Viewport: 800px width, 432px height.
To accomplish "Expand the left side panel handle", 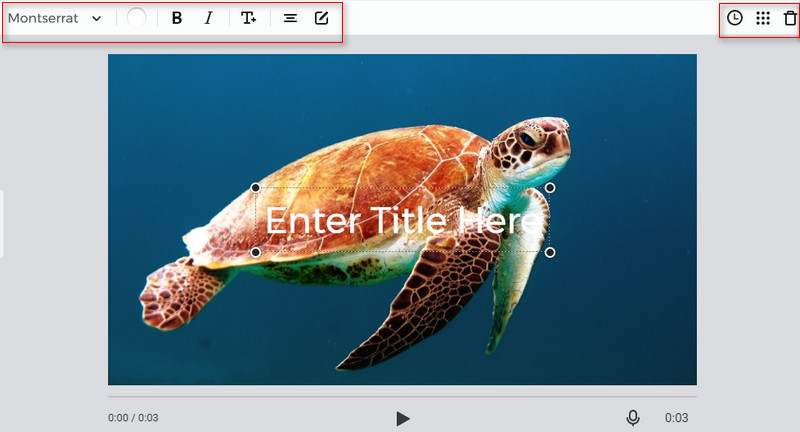I will click(x=2, y=222).
